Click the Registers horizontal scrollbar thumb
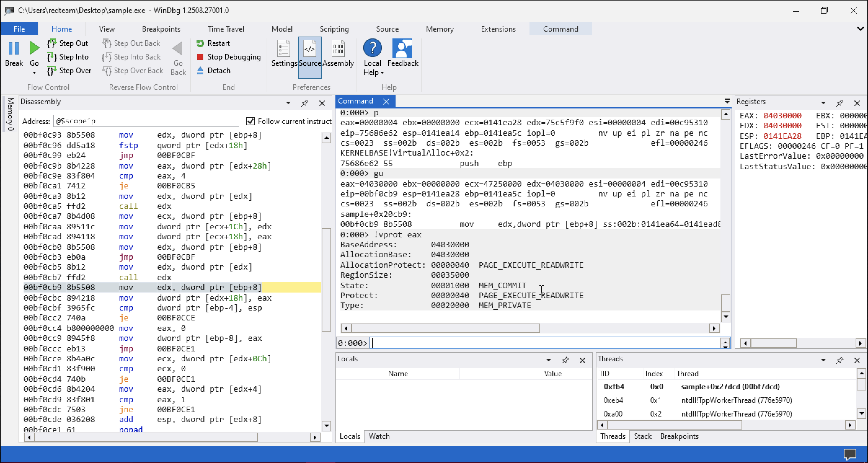The image size is (868, 463). pyautogui.click(x=773, y=343)
